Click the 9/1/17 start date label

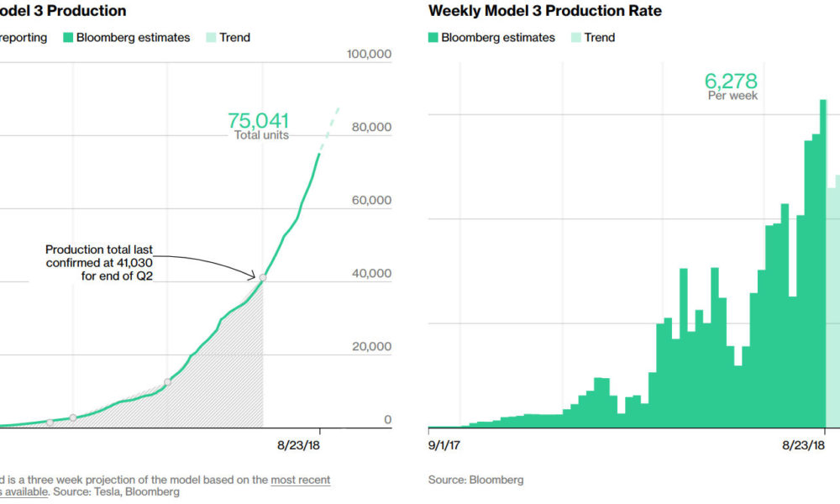click(444, 445)
